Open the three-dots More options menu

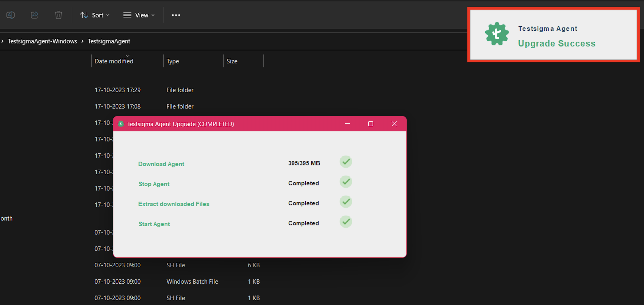coord(176,15)
